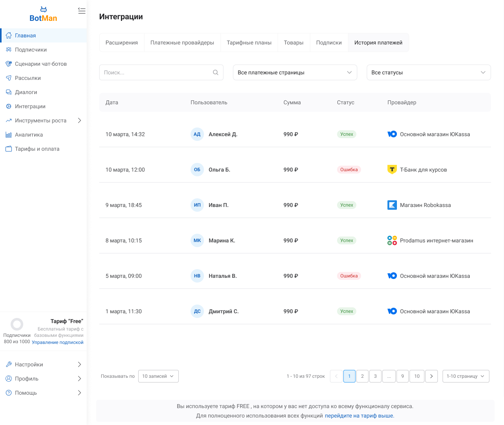Image resolution: width=504 pixels, height=425 pixels.
Task: Switch to the Платежные провайдеры tab
Action: [x=182, y=42]
